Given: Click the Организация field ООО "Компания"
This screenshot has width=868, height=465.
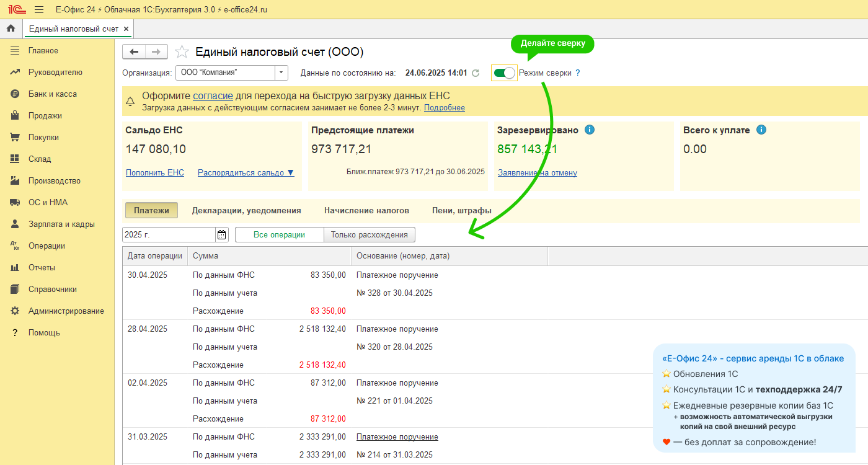Looking at the screenshot, I should 226,73.
